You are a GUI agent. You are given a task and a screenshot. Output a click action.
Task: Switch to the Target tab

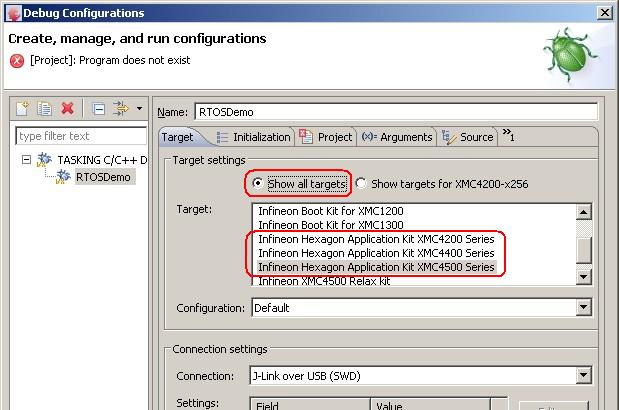(x=178, y=137)
